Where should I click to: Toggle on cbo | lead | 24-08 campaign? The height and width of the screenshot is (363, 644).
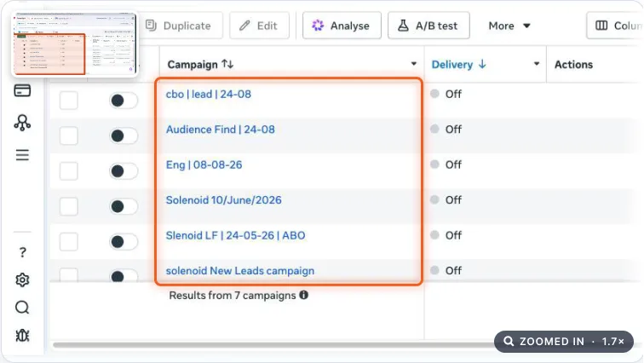124,101
